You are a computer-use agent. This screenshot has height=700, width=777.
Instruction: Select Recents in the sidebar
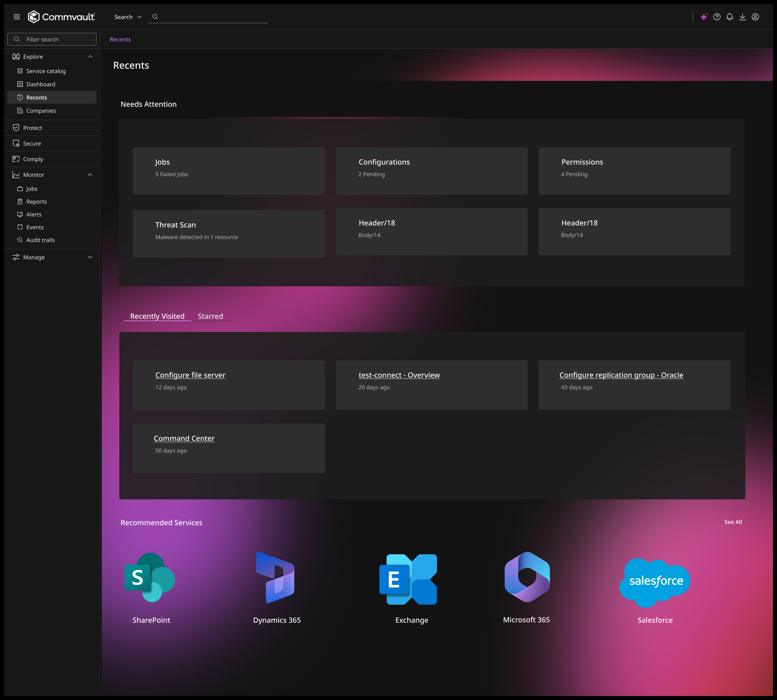(x=52, y=97)
